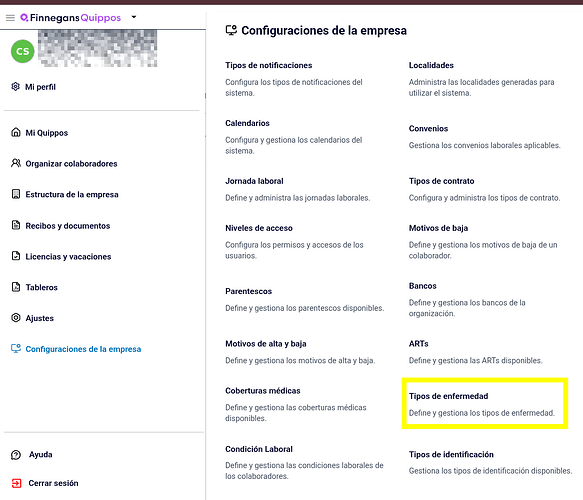Click the Estructura de la empresa icon
The height and width of the screenshot is (500, 583).
pyautogui.click(x=16, y=194)
